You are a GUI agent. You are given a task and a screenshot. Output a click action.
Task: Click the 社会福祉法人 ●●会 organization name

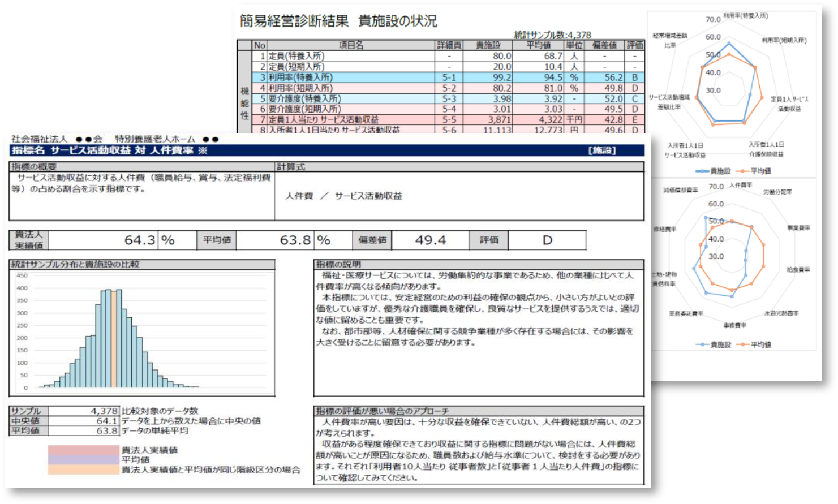57,139
